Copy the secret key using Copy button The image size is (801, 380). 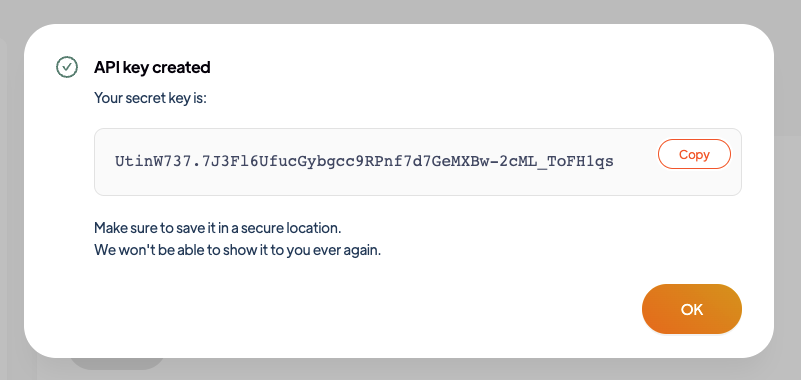click(x=694, y=154)
